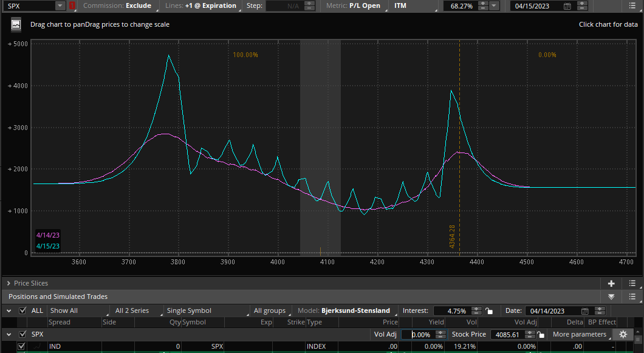Toggle lock icon beside Interest rate field

[488, 311]
